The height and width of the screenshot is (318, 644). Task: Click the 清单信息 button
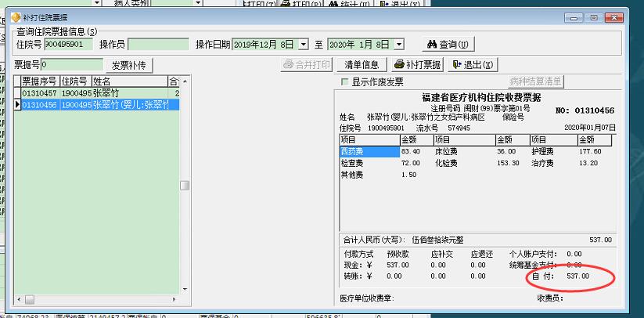362,64
